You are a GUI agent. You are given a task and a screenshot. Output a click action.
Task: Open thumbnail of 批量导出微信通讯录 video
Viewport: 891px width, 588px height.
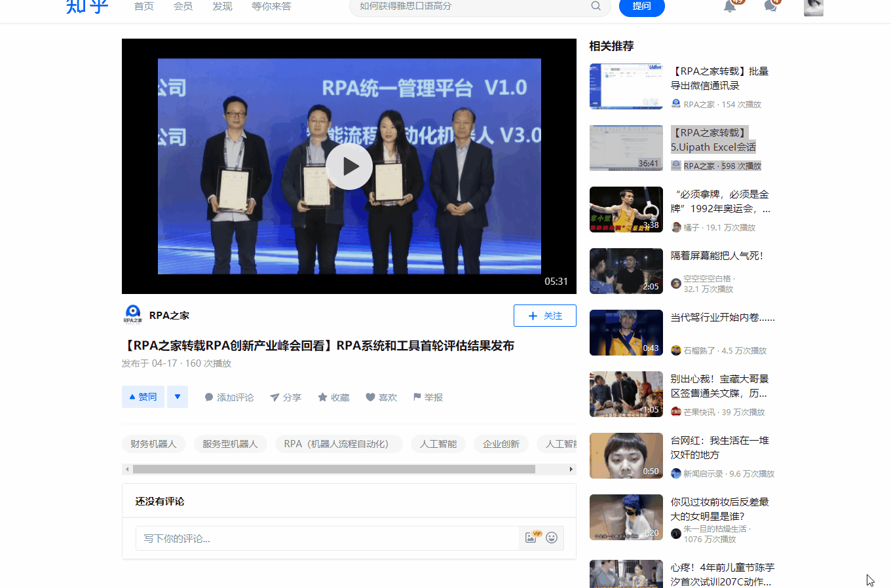pyautogui.click(x=626, y=86)
